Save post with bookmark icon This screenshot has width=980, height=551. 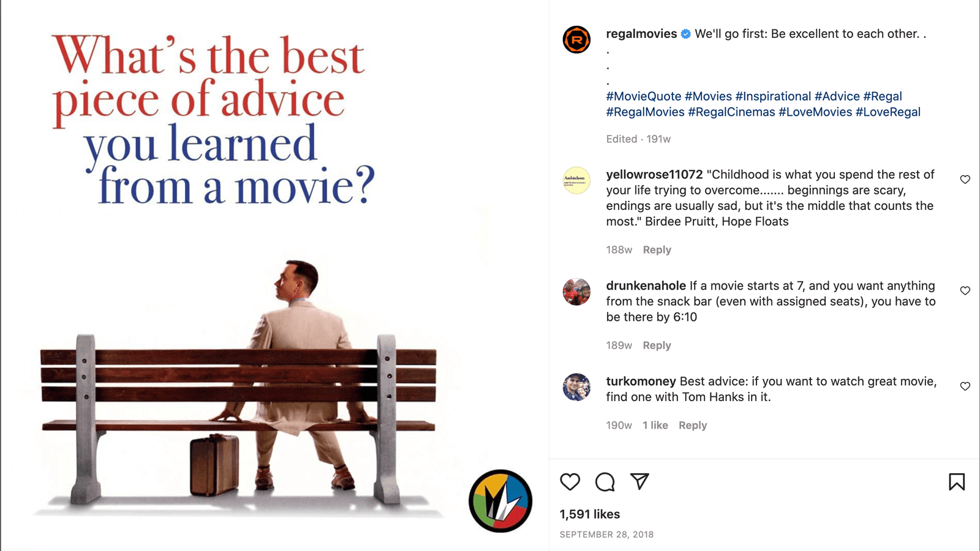coord(957,482)
